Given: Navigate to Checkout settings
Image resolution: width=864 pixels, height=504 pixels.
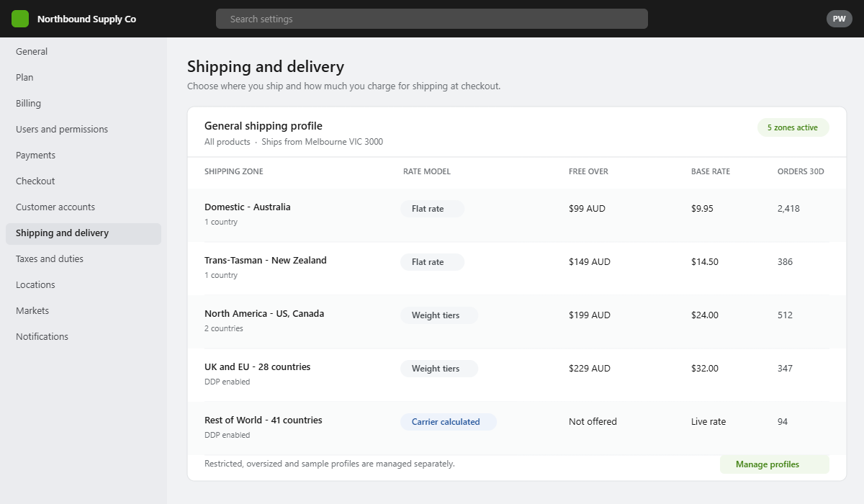Looking at the screenshot, I should pyautogui.click(x=84, y=181).
